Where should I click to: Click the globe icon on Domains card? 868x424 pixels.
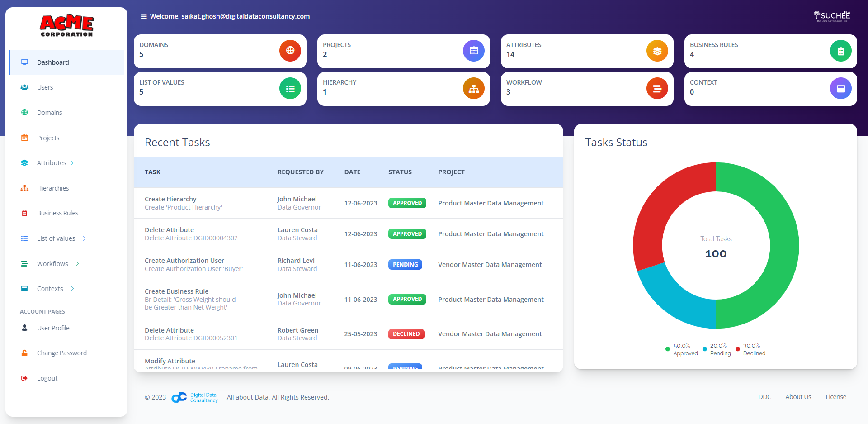(x=290, y=51)
